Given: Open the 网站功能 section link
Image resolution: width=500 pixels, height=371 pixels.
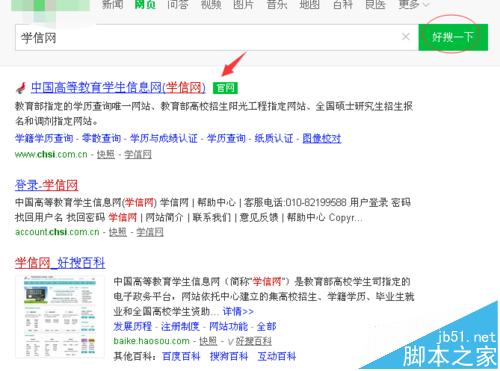Looking at the screenshot, I should (x=228, y=326).
